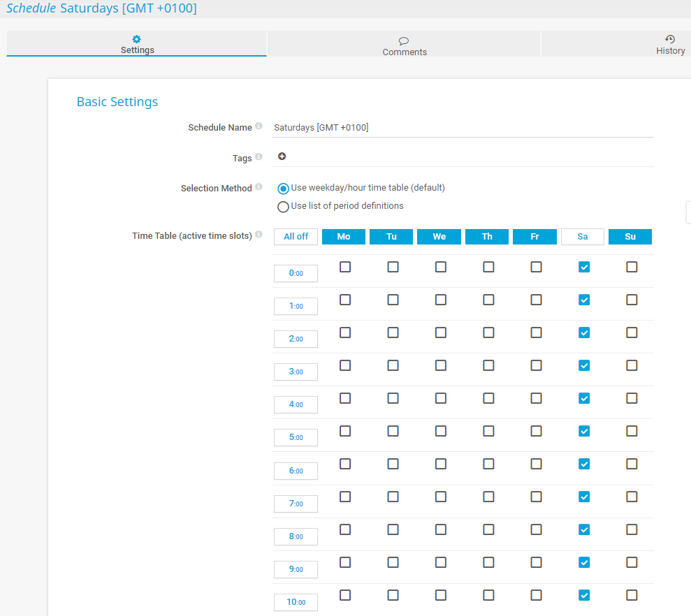Click the help icon next to Tags
Screen dimensions: 691x616
259,157
